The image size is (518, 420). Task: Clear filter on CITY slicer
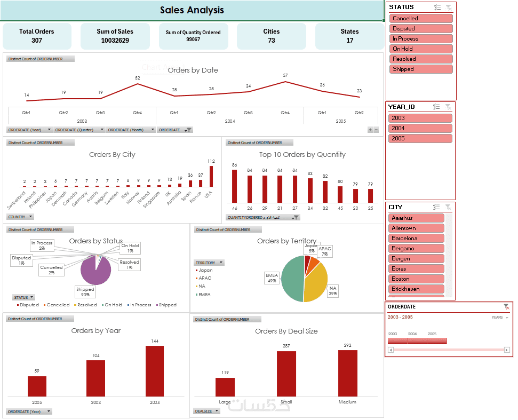point(448,207)
